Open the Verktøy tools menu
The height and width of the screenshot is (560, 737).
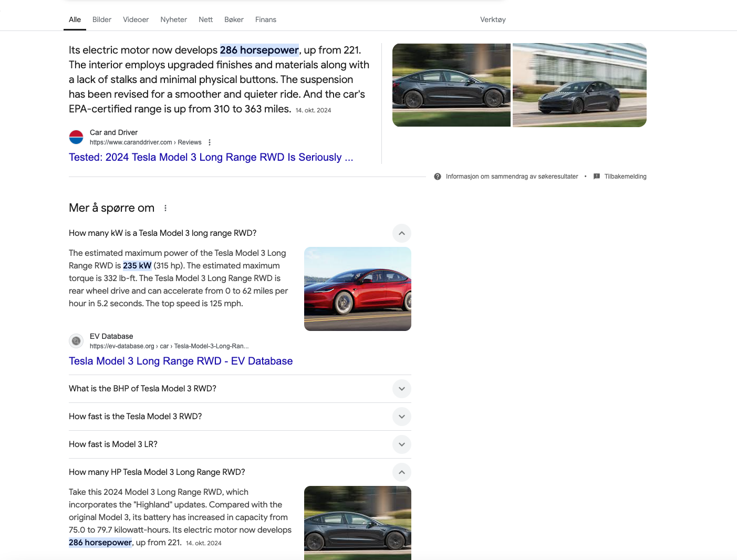coord(493,19)
